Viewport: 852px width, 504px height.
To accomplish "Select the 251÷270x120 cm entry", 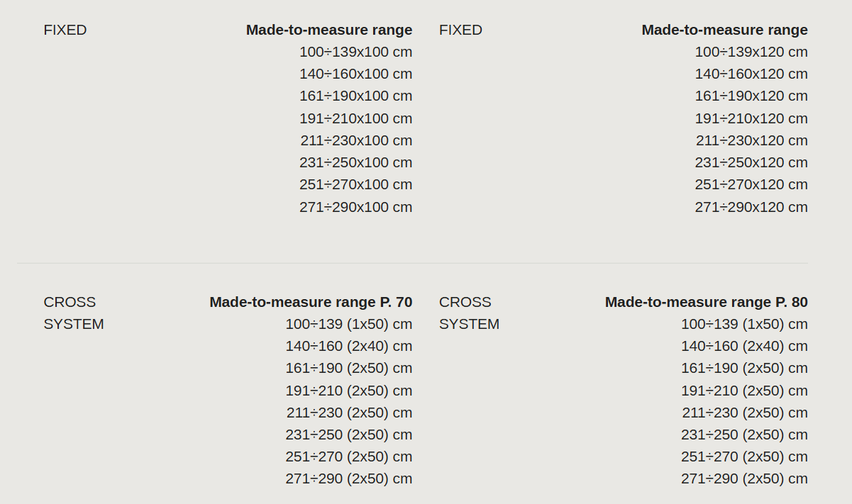I will tap(751, 184).
